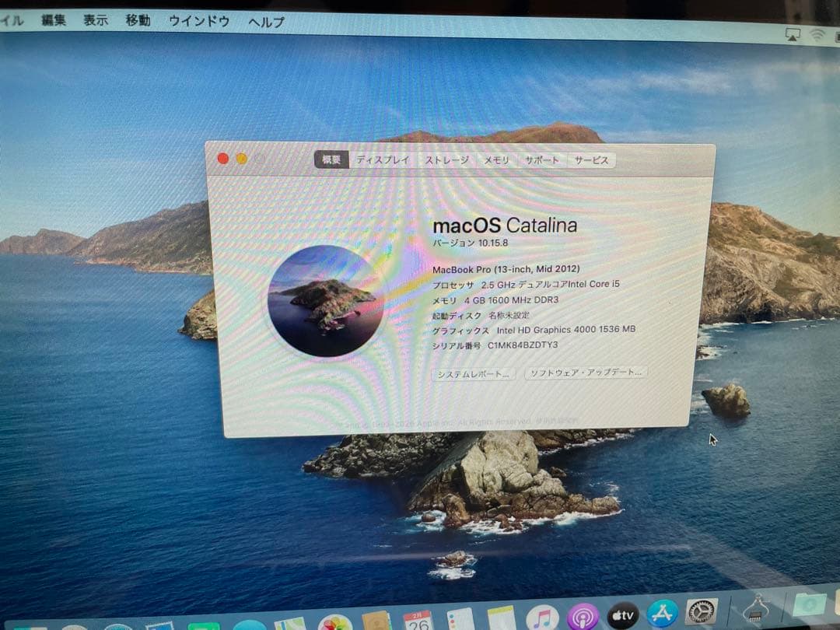The image size is (840, 630).
Task: Click the バージョン 10.15.8 version text
Action: click(471, 243)
